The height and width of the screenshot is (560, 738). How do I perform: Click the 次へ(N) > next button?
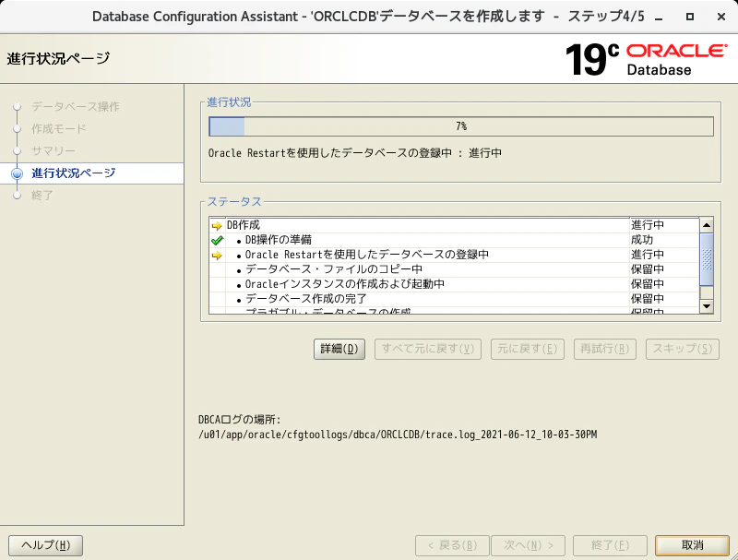pyautogui.click(x=528, y=545)
